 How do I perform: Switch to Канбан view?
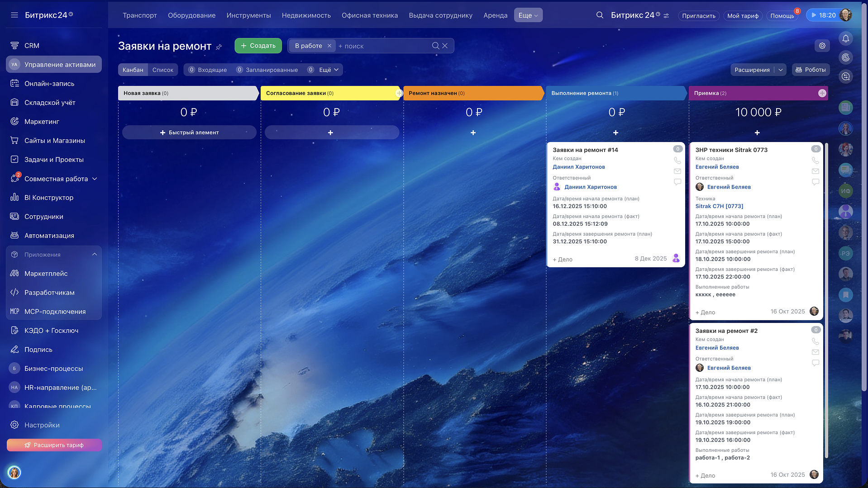coord(133,70)
